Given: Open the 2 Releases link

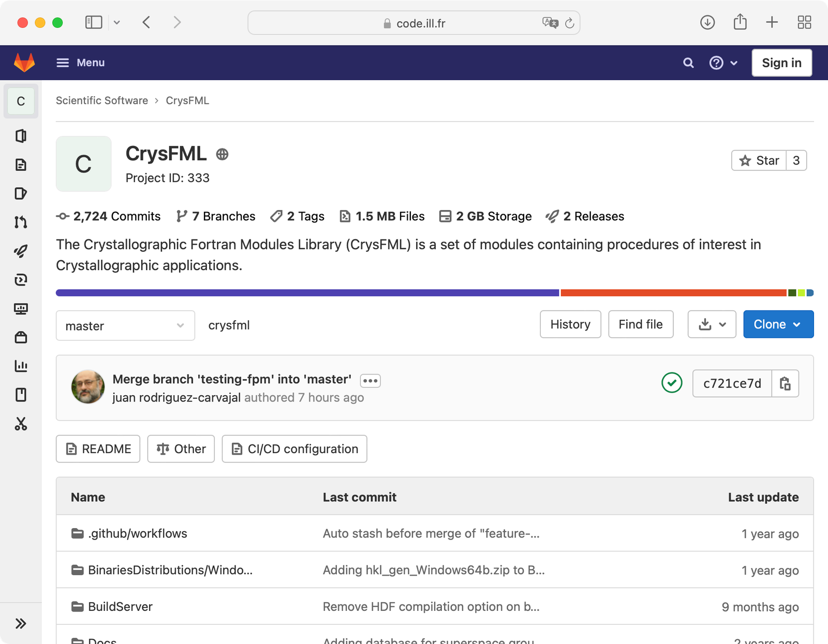Looking at the screenshot, I should (585, 216).
